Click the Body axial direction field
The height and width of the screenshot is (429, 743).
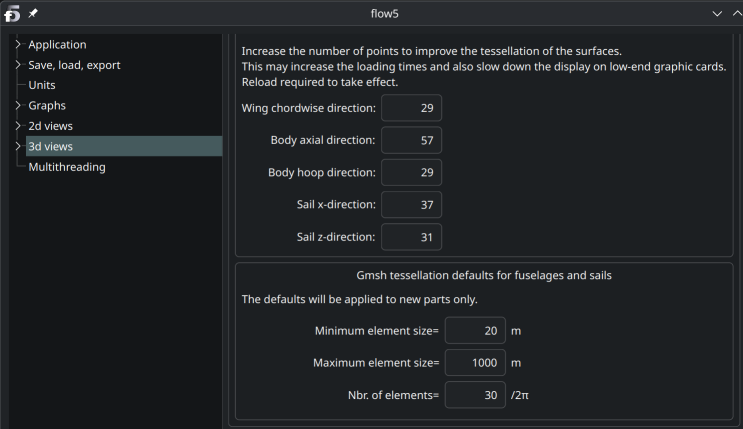click(411, 140)
